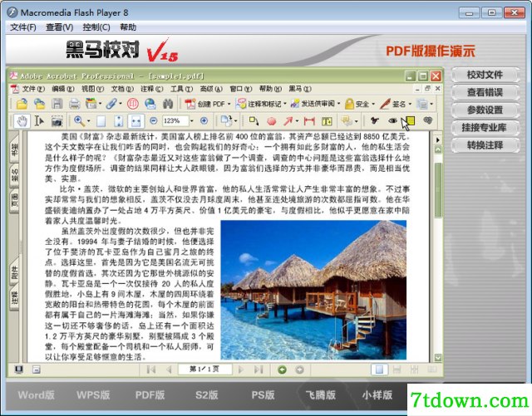The width and height of the screenshot is (532, 416).
Task: Print the document with printer icon
Action: tap(74, 104)
